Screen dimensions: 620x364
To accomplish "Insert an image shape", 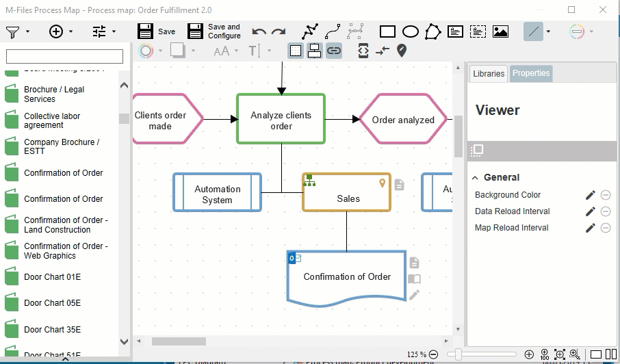I will pos(500,31).
